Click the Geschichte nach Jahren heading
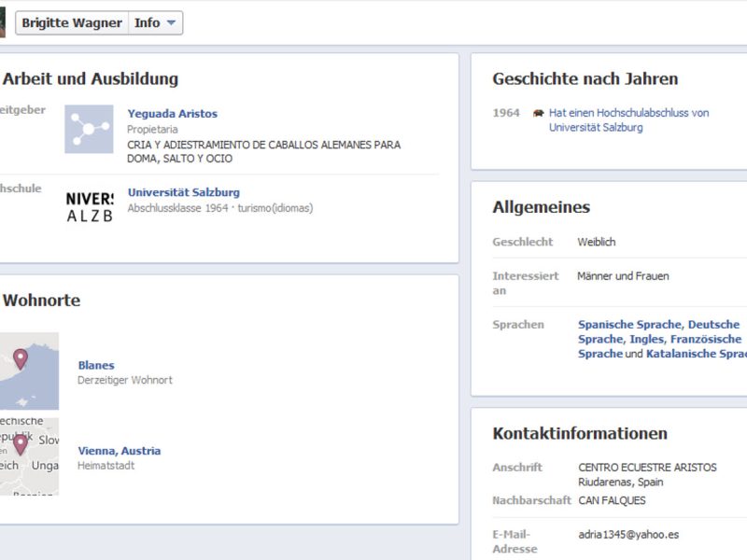 (x=585, y=79)
